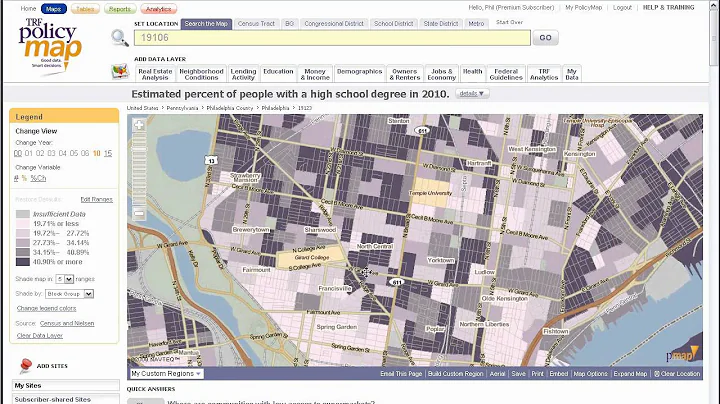Click Clear Data Layer link
Viewport: 720px width, 404px height.
[40, 336]
